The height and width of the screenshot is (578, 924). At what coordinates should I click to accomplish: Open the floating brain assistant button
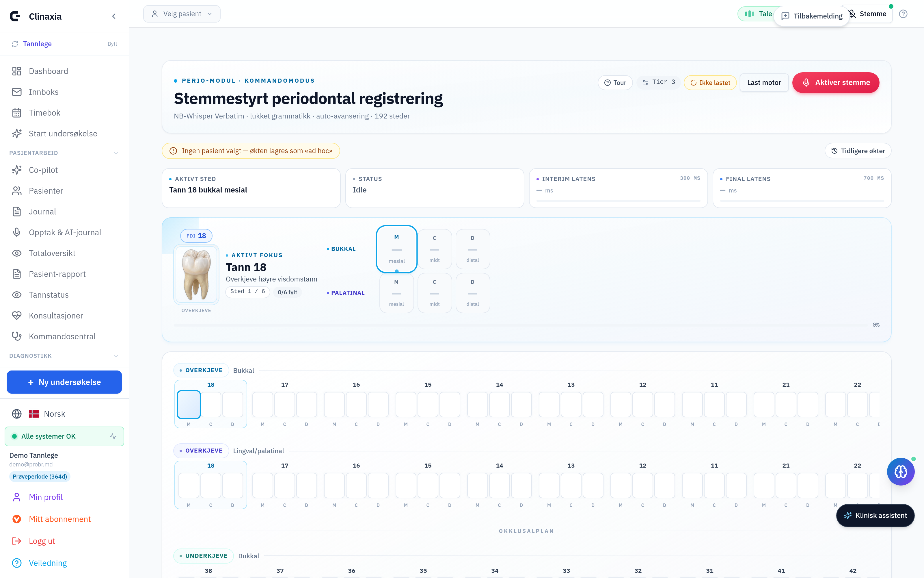(x=901, y=471)
